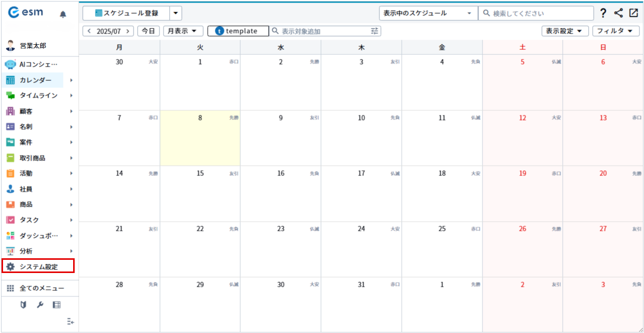The width and height of the screenshot is (644, 333).
Task: Open calendar in new window icon
Action: (x=633, y=13)
